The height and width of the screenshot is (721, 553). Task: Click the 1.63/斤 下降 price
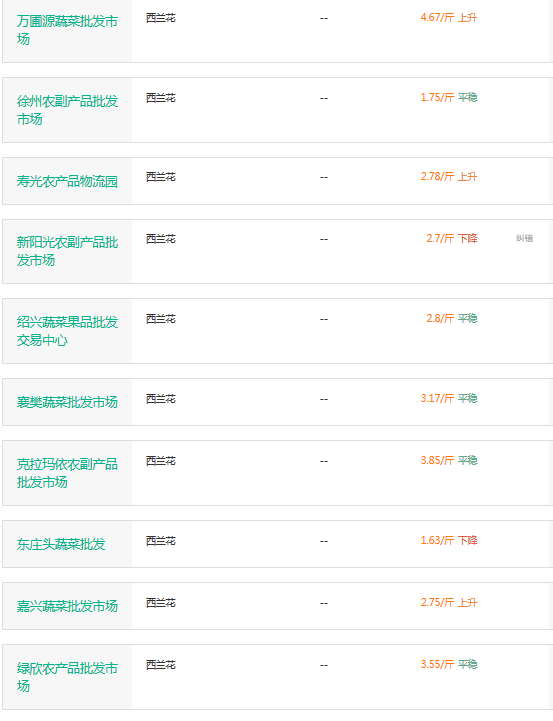click(449, 541)
